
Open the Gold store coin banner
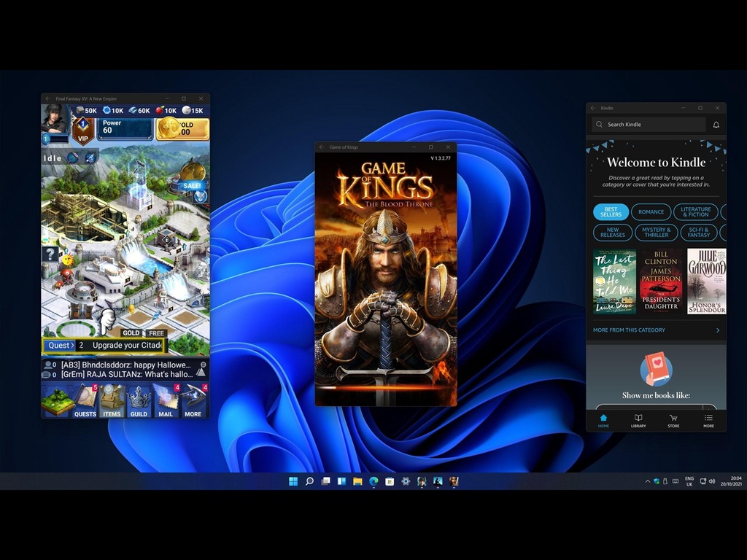183,128
